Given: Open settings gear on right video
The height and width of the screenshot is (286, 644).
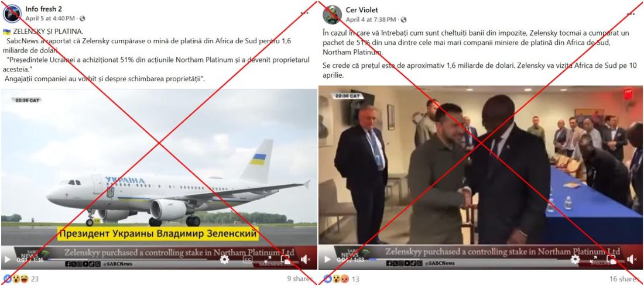Looking at the screenshot, I should 575,259.
